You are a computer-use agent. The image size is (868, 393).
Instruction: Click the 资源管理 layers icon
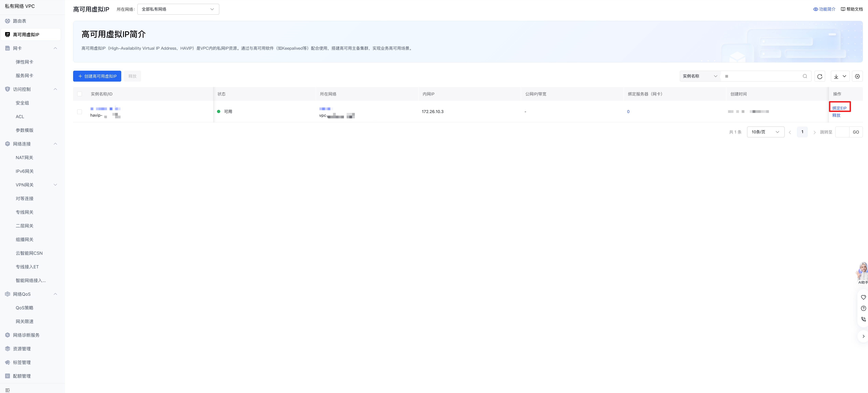tap(7, 349)
